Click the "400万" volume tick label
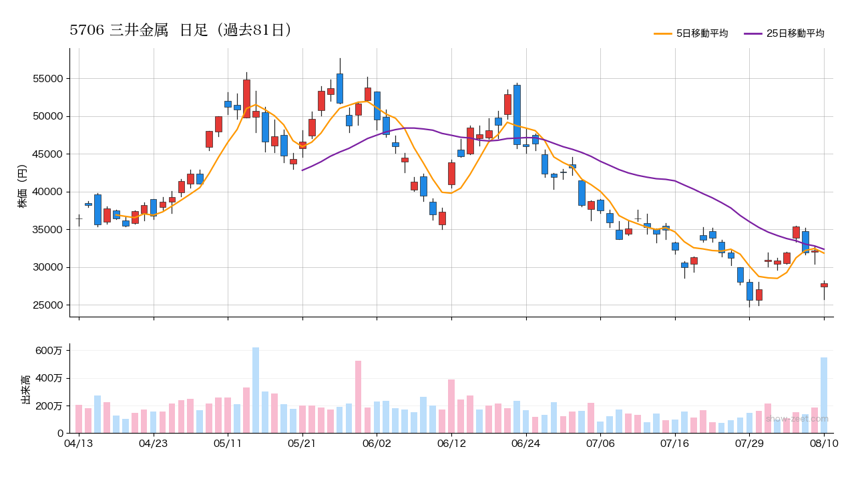 click(x=49, y=378)
